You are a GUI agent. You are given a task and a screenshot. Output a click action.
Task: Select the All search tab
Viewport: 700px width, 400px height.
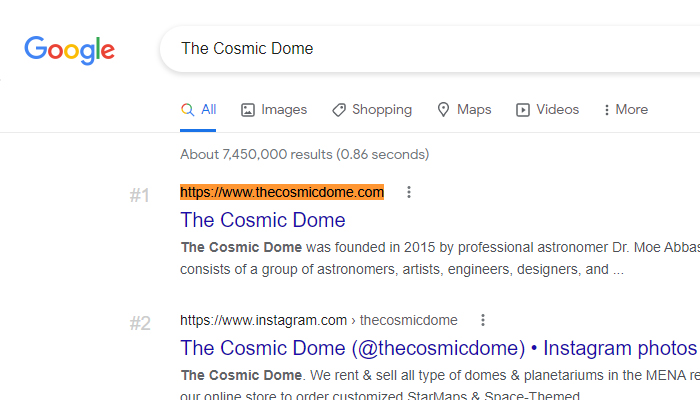point(198,109)
